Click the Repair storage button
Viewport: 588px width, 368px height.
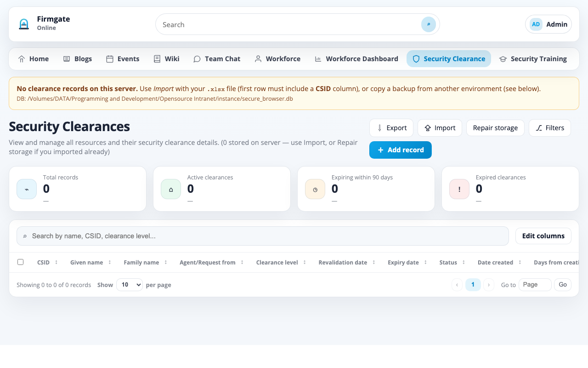point(496,128)
